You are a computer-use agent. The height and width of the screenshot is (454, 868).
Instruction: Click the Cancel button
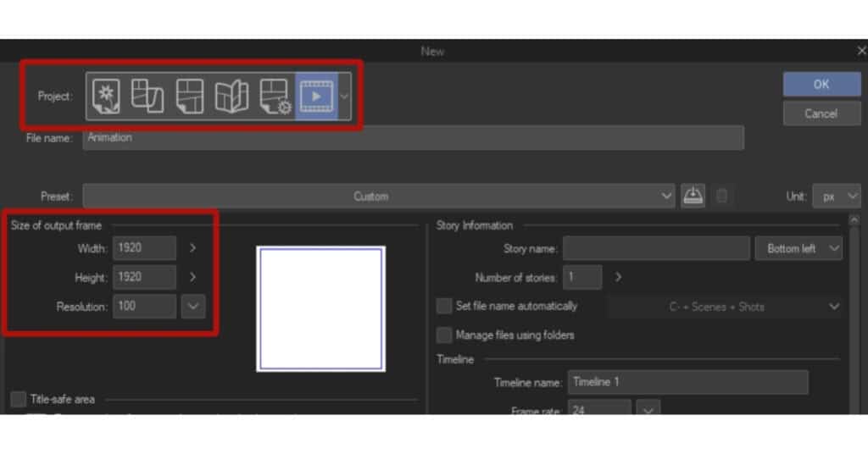click(821, 113)
